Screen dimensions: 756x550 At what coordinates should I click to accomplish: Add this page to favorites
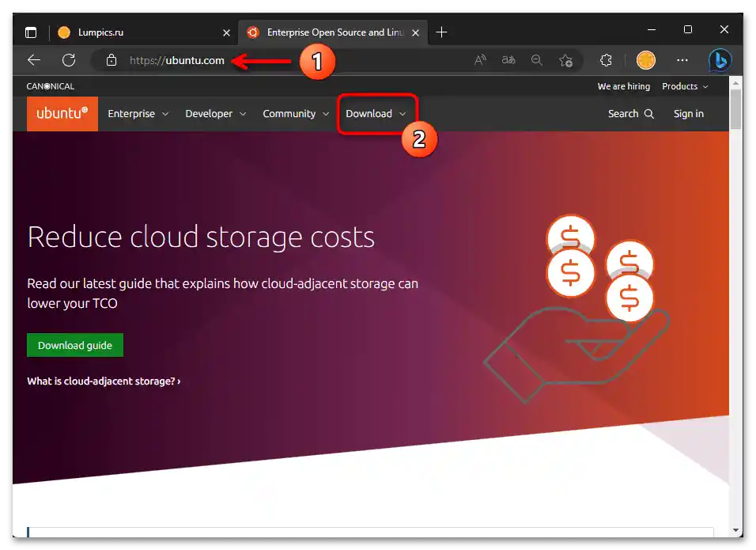565,60
